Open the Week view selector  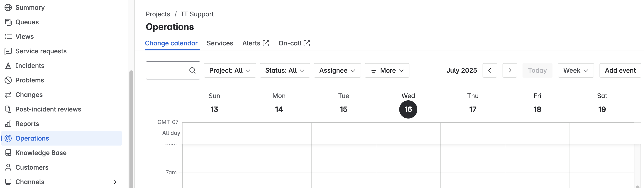[x=575, y=70]
